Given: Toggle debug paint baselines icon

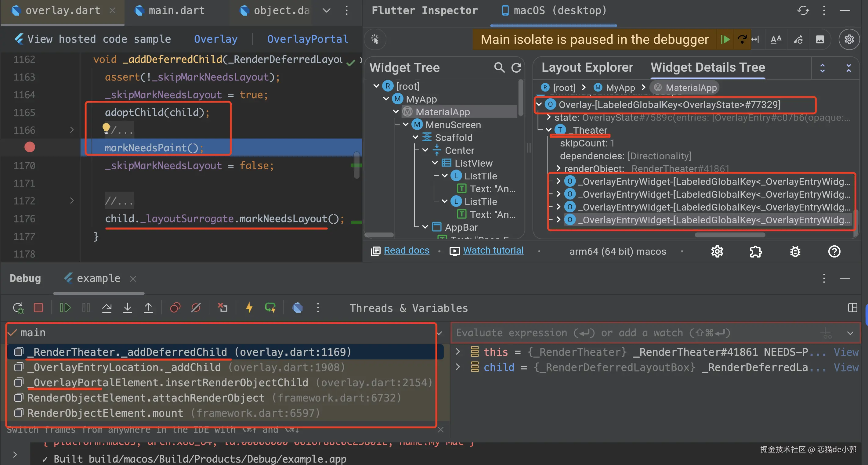Looking at the screenshot, I should point(776,39).
